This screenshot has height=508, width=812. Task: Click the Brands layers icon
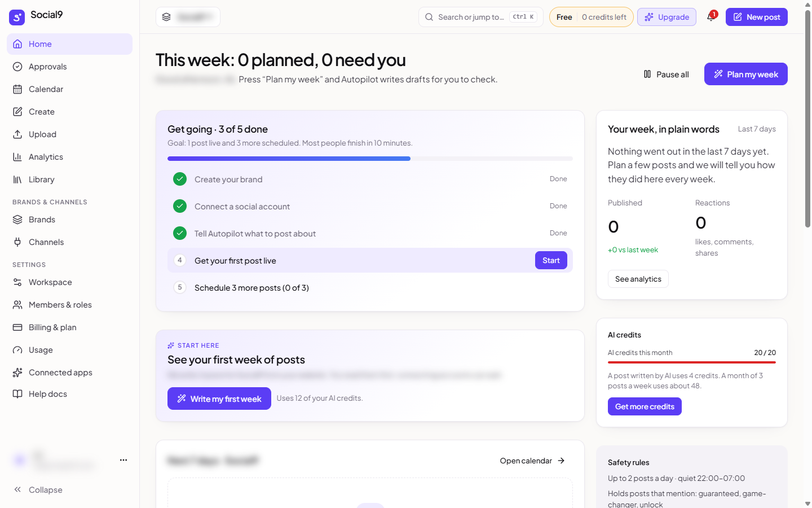17,220
